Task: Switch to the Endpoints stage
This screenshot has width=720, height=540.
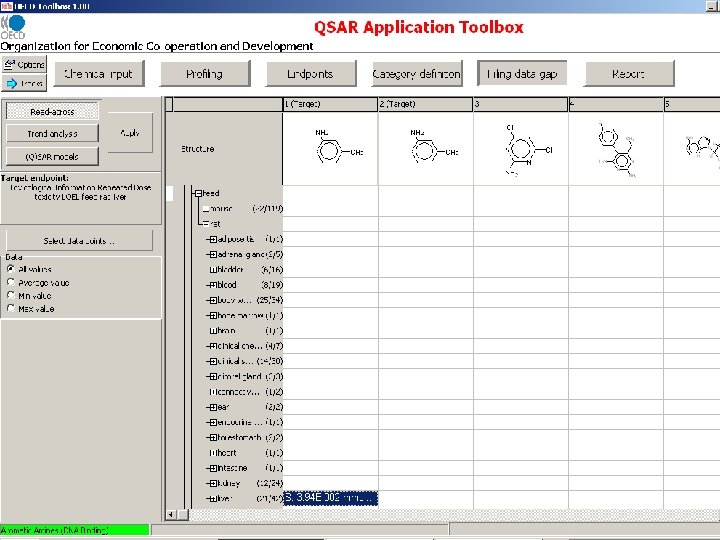Action: pyautogui.click(x=311, y=73)
